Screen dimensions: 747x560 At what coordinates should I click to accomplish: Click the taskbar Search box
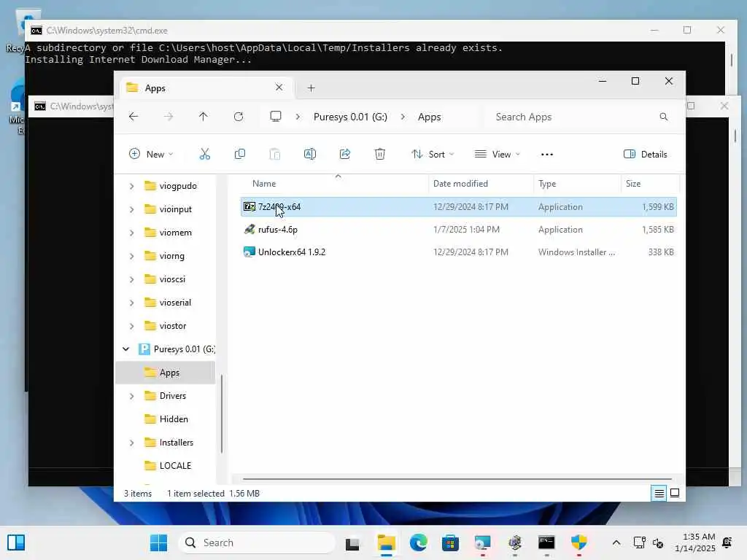click(258, 542)
